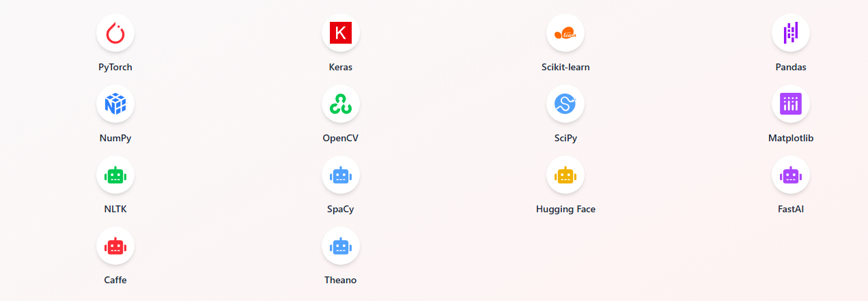This screenshot has width=868, height=301.
Task: Select the NLTK text label
Action: tap(115, 209)
